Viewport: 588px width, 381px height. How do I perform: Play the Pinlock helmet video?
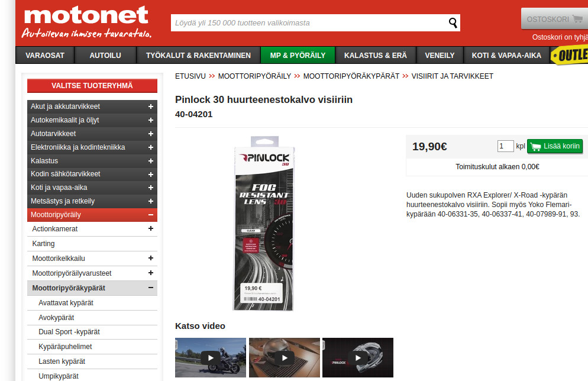tap(358, 358)
